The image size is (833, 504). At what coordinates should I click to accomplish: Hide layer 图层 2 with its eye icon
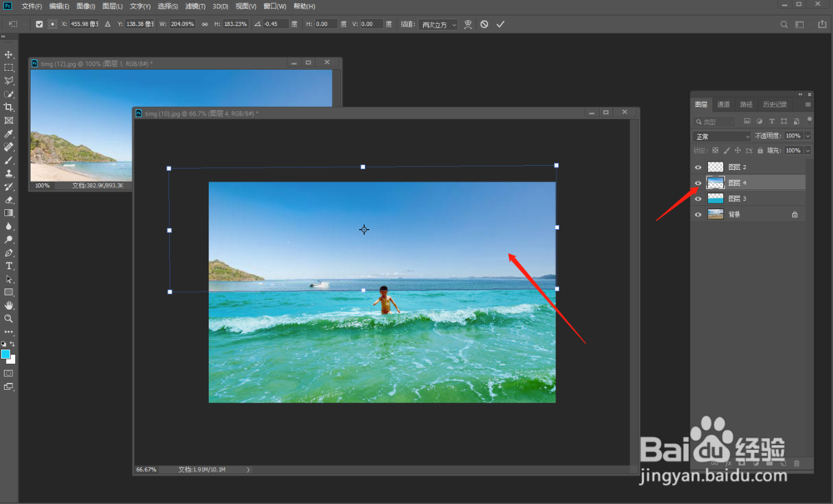[x=698, y=167]
